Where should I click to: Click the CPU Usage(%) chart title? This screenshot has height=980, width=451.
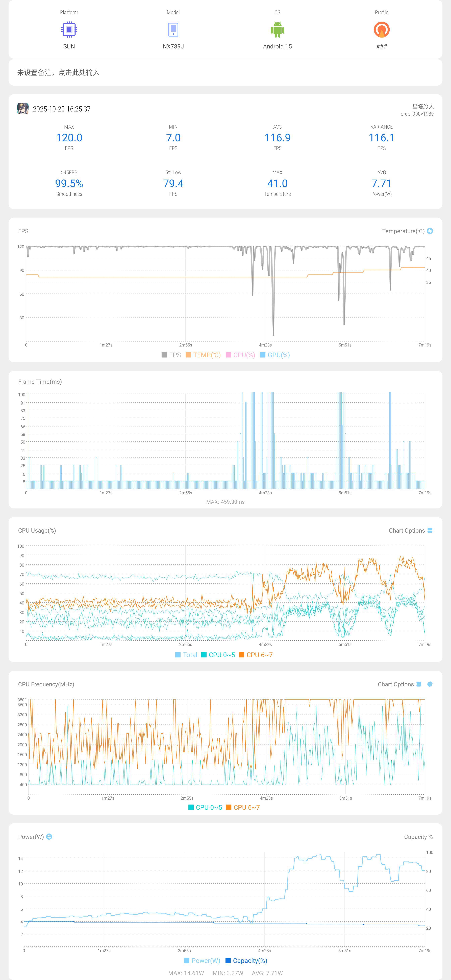tap(37, 530)
